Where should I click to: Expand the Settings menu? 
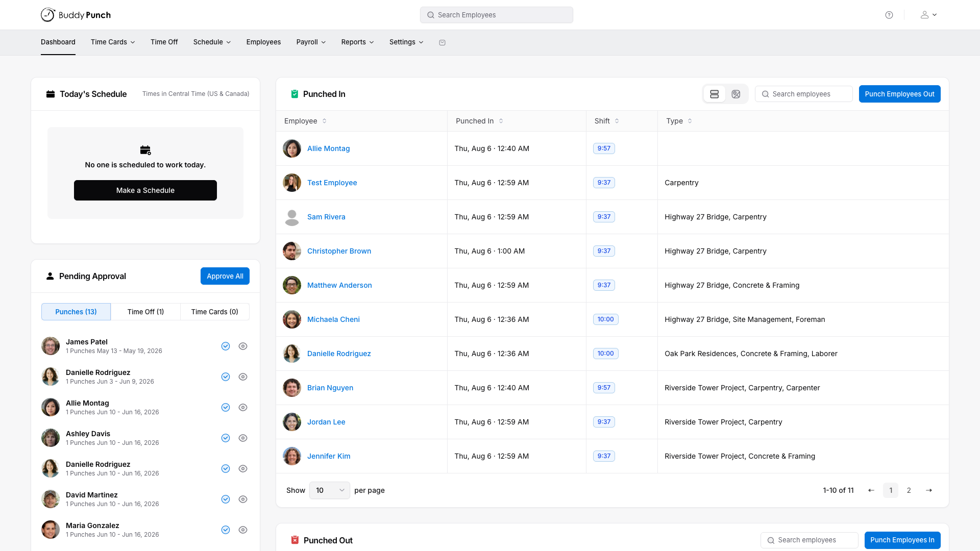406,42
